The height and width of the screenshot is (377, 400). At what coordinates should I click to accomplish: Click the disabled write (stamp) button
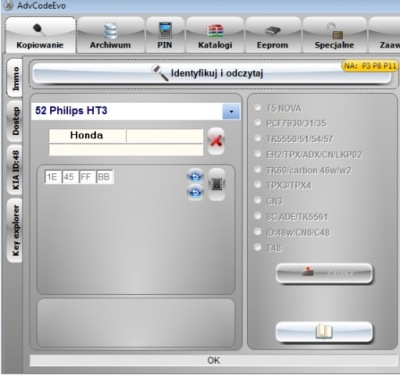click(324, 273)
